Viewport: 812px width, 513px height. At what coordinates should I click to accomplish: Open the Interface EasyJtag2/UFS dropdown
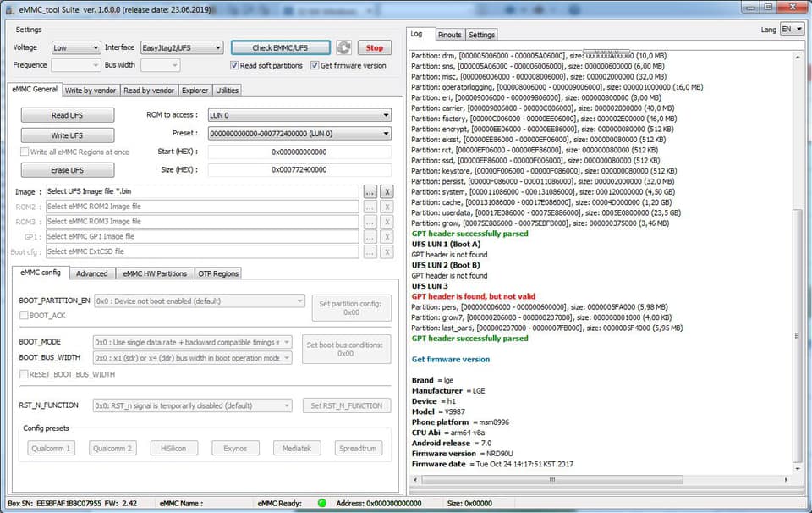point(182,47)
